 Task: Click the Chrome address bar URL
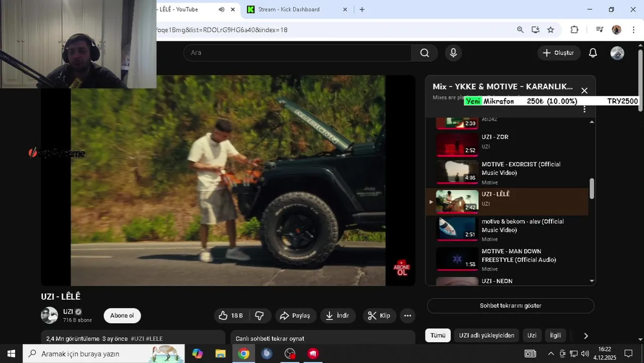point(222,30)
